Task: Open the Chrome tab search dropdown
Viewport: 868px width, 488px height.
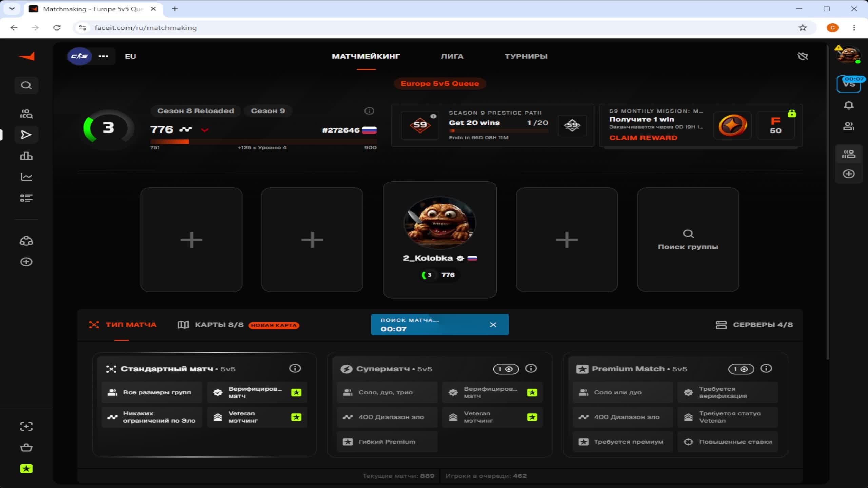Action: click(x=12, y=9)
